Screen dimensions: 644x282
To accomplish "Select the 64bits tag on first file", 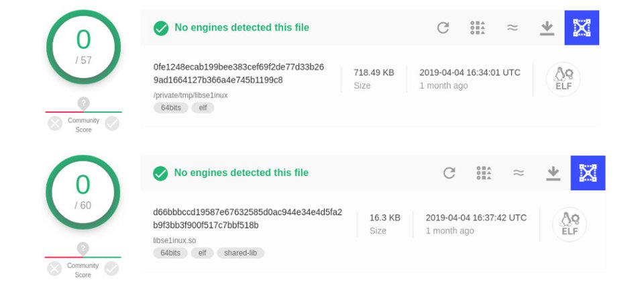I will [171, 107].
